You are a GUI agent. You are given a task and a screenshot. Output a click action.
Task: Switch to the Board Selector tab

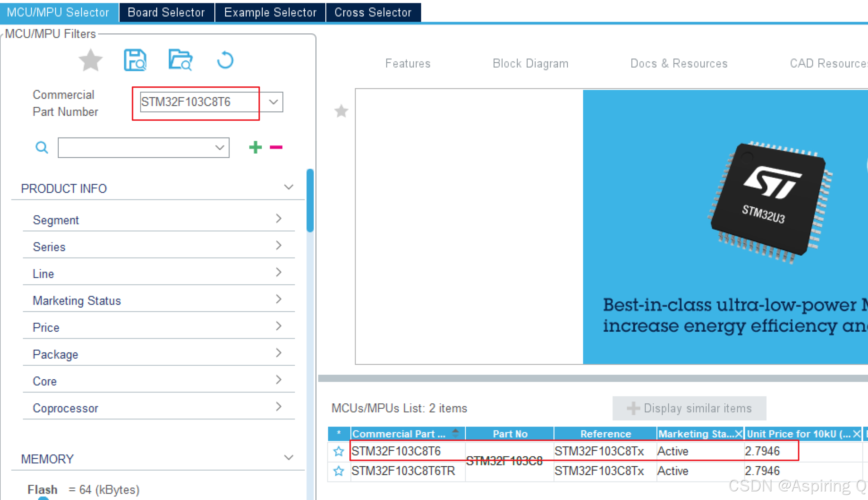pos(166,13)
